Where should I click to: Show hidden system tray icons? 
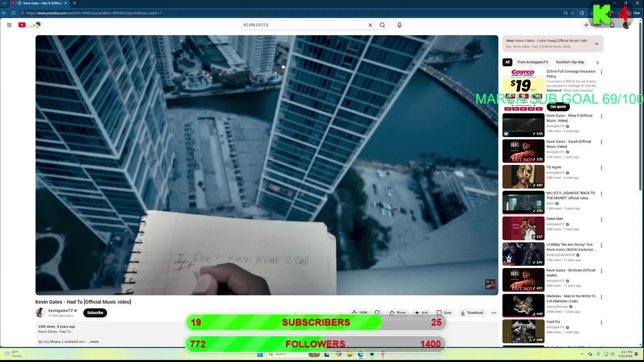point(583,354)
